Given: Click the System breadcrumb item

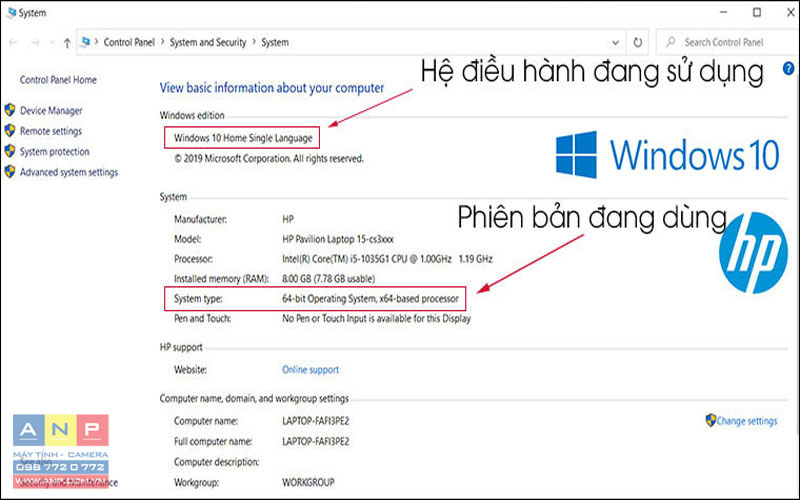Looking at the screenshot, I should 275,42.
